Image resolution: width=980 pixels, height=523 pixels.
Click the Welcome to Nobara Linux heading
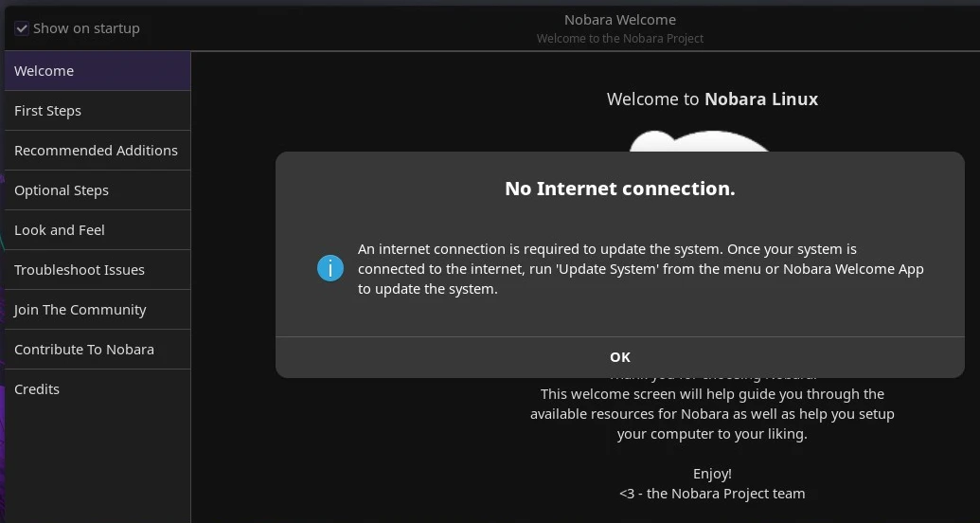(712, 99)
